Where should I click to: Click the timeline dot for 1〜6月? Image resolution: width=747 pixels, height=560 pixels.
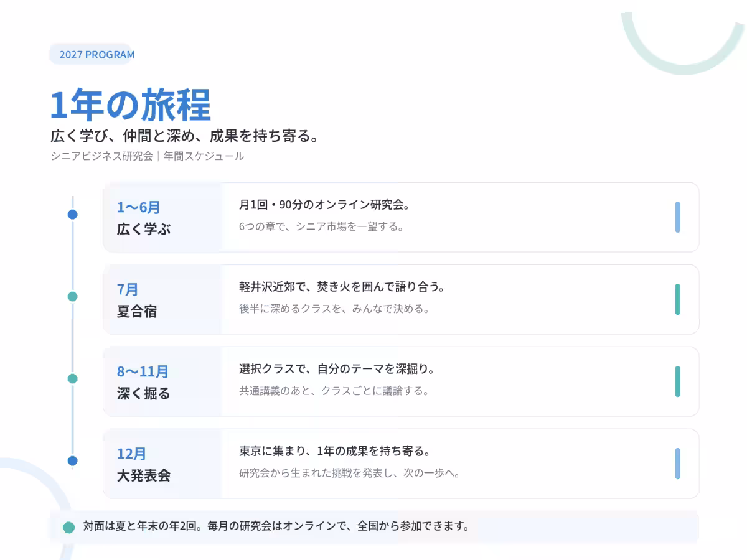[x=72, y=215]
